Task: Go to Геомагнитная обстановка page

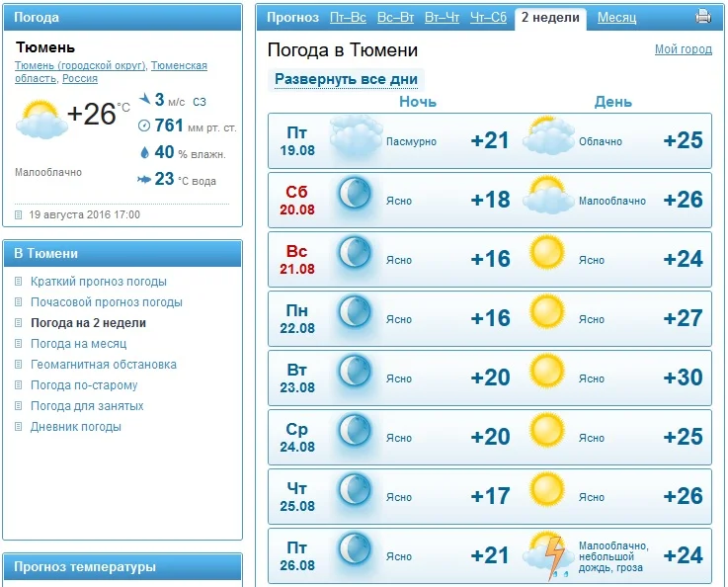Action: click(103, 365)
